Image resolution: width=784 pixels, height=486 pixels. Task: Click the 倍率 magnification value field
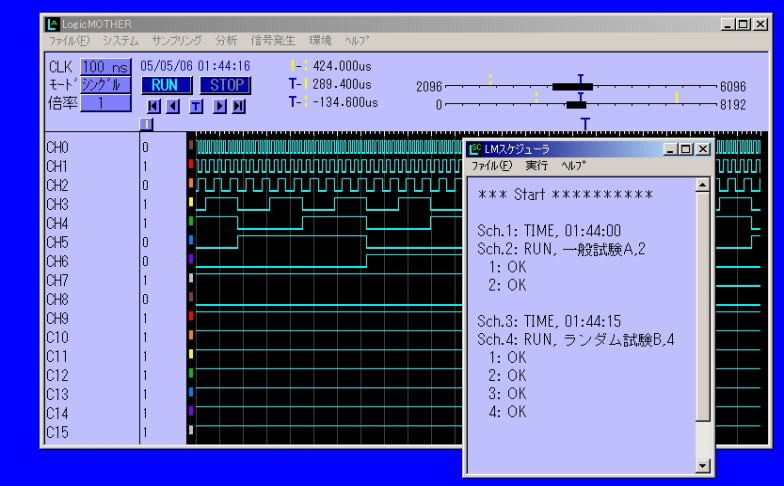105,104
